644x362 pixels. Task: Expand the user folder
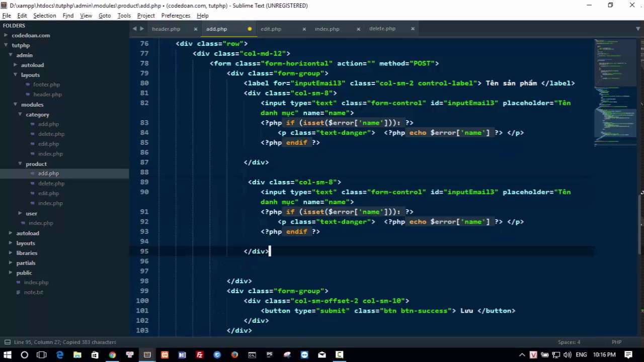tap(21, 213)
